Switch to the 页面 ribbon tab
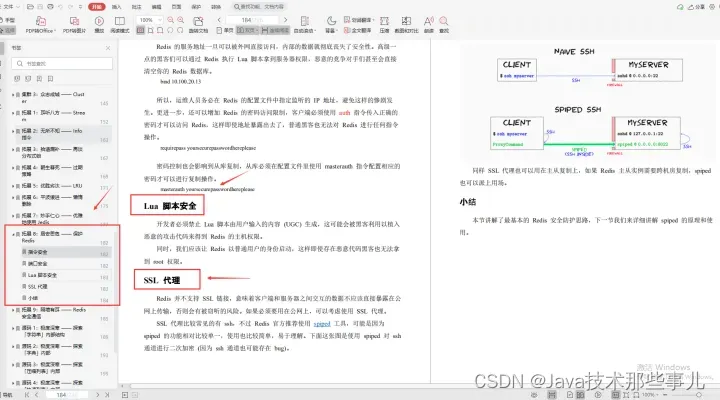This screenshot has height=400, width=720. coord(176,7)
